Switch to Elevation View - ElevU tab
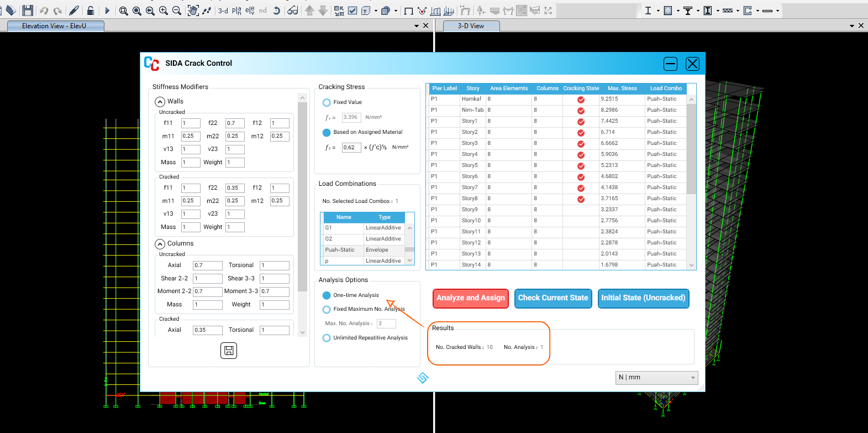Screen dimensions: 868x433 54,26
